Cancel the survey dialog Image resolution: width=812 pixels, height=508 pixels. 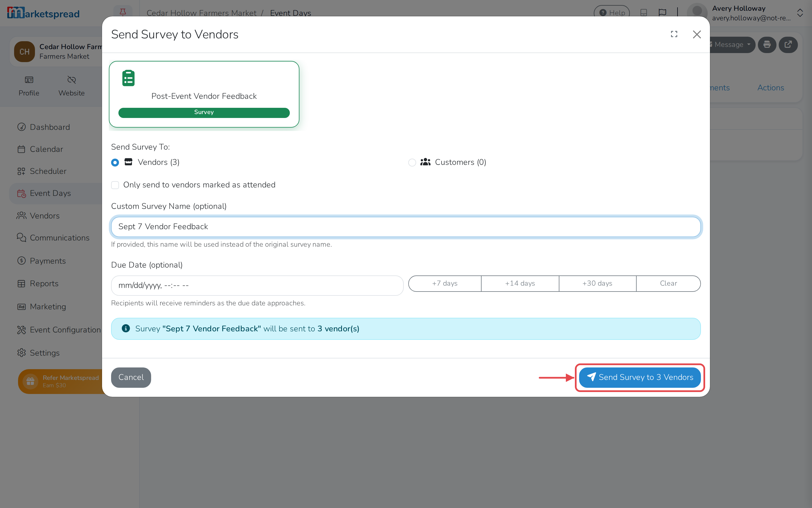tap(131, 377)
